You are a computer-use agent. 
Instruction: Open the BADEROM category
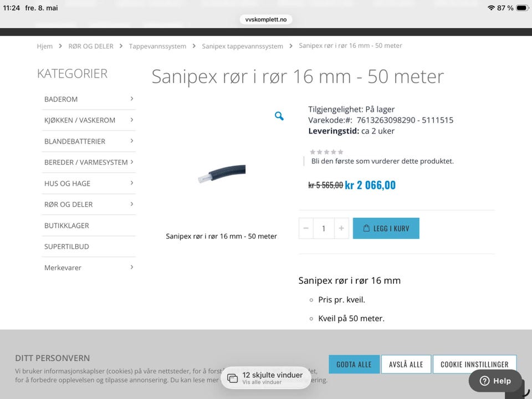click(61, 99)
